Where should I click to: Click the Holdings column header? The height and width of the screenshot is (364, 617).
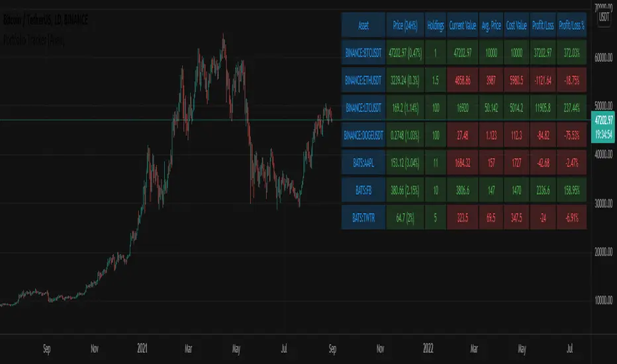pos(436,24)
